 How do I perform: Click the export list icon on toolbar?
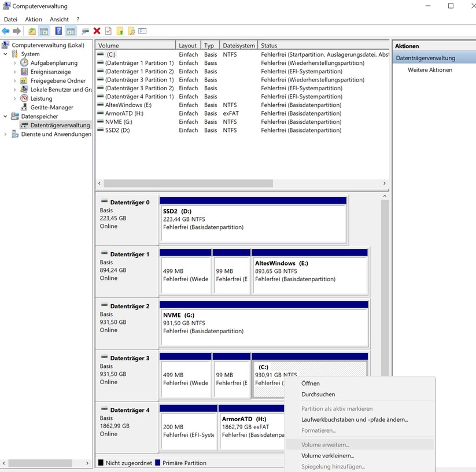tap(142, 31)
